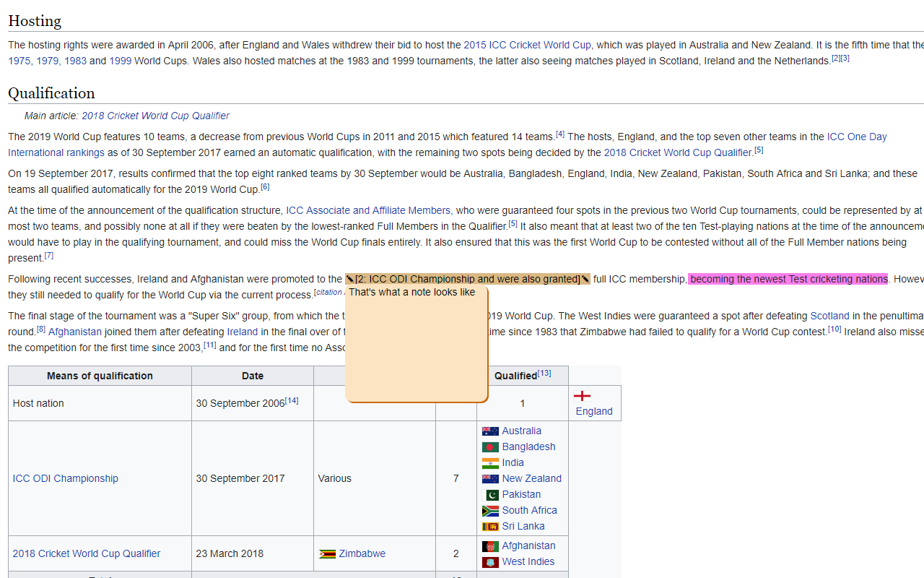This screenshot has width=924, height=578.
Task: Open the 1999 link before 'World Cups'
Action: pyautogui.click(x=121, y=61)
